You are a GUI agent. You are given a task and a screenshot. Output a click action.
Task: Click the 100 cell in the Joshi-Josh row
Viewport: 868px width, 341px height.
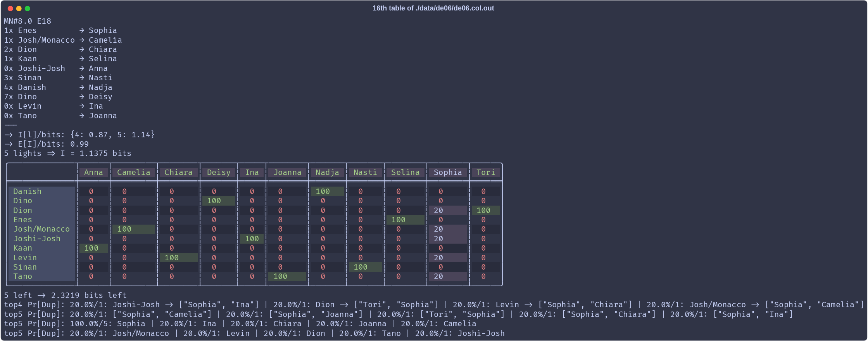click(252, 239)
